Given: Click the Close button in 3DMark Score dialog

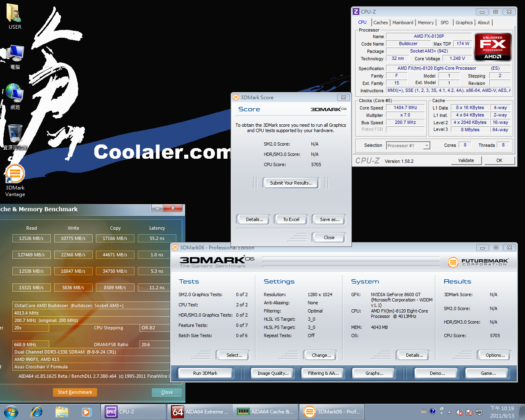Looking at the screenshot, I should (x=329, y=237).
